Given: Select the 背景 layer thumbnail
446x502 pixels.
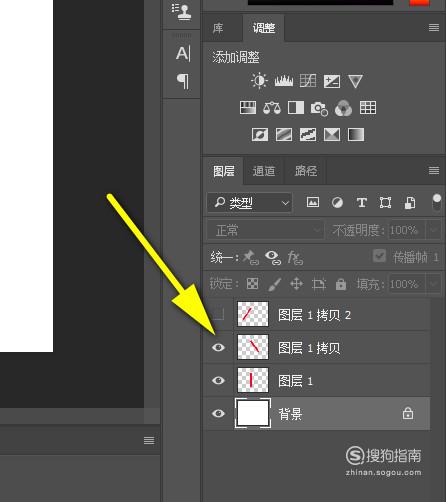Looking at the screenshot, I should click(253, 413).
